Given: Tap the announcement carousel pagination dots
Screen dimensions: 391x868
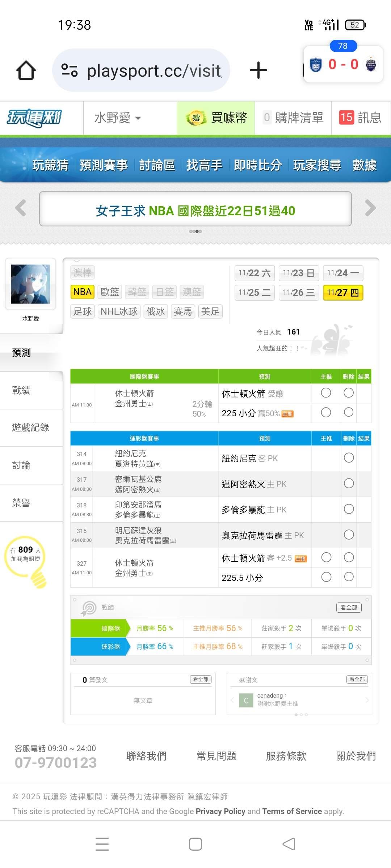Looking at the screenshot, I should click(195, 231).
